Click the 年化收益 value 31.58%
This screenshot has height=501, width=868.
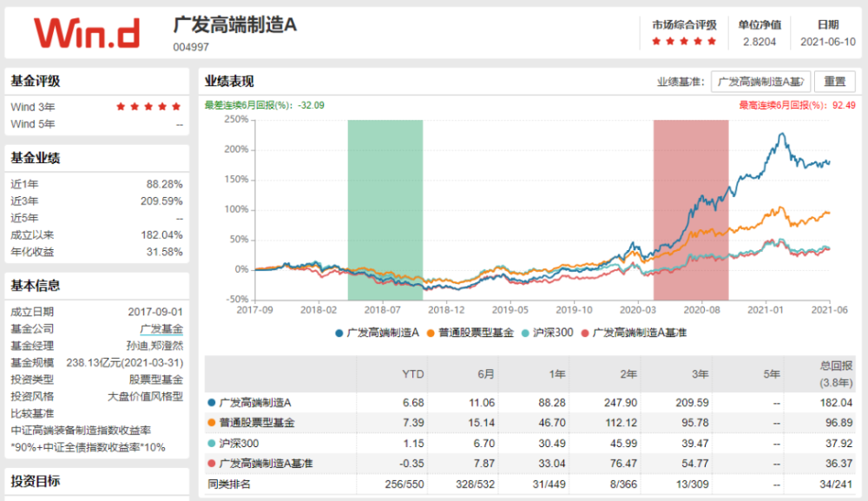[x=164, y=252]
